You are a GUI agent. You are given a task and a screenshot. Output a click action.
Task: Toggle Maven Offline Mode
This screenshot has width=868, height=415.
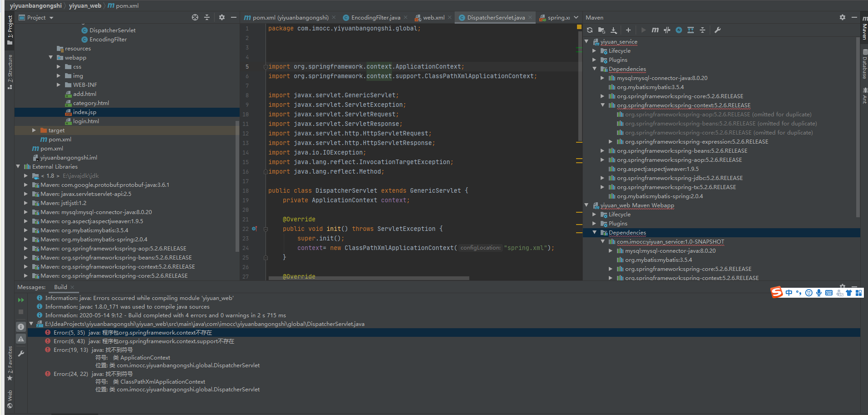click(667, 30)
